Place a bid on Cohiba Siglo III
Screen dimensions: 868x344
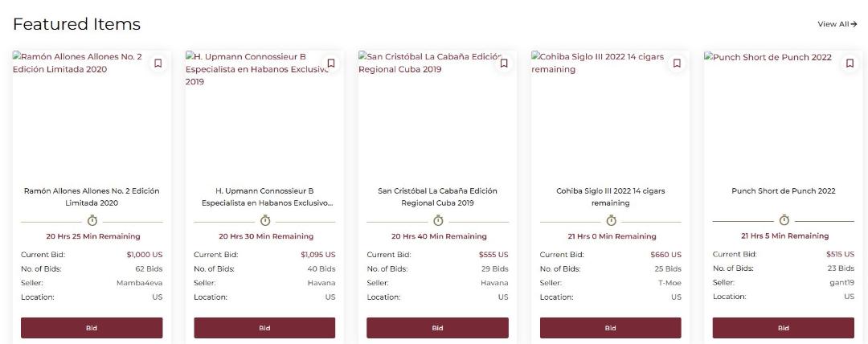click(x=611, y=328)
